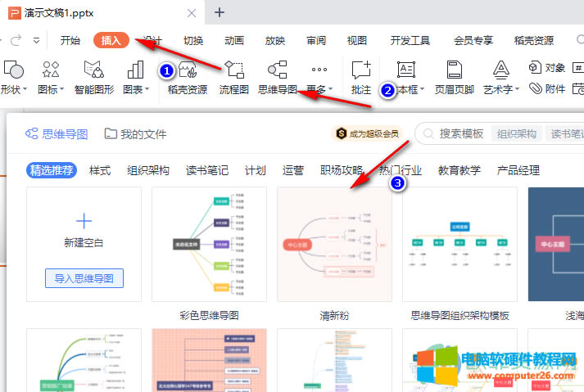The image size is (584, 392).
Task: Select the 组织架构 category tab
Action: coord(148,170)
